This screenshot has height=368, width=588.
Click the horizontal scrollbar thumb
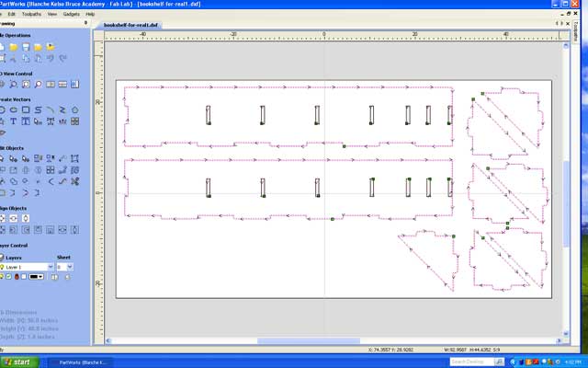(309, 340)
